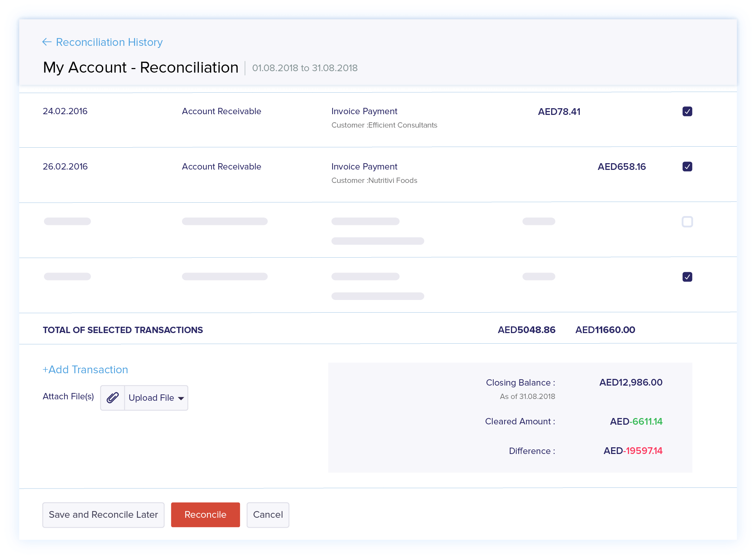Click the Upload File caret arrow
Screen dimensions: 756x559
click(181, 398)
